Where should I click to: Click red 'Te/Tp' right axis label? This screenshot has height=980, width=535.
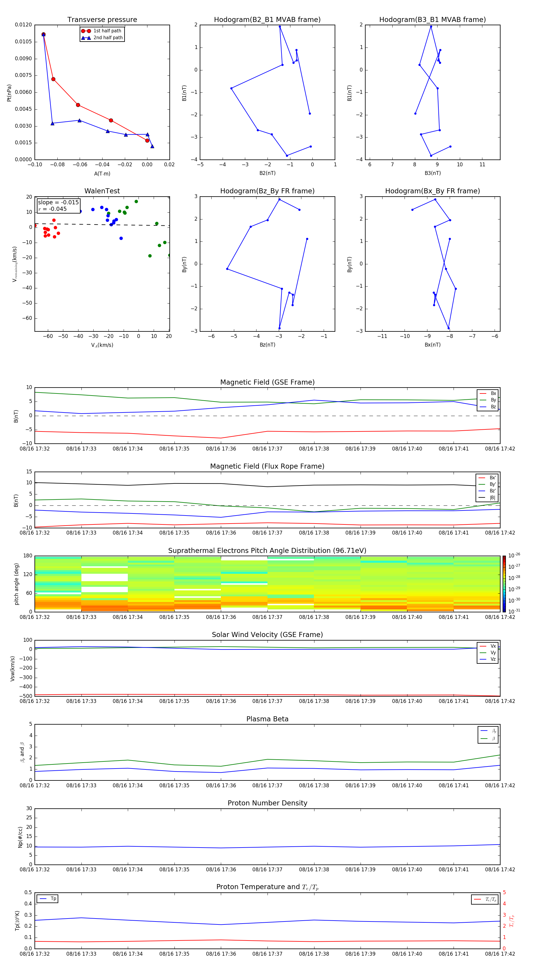tap(512, 921)
